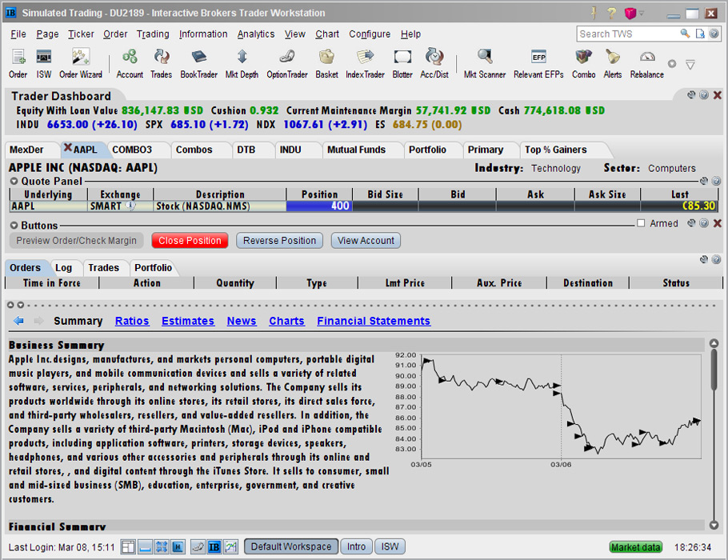
Task: Enable the Armed checkbox
Action: [x=641, y=223]
